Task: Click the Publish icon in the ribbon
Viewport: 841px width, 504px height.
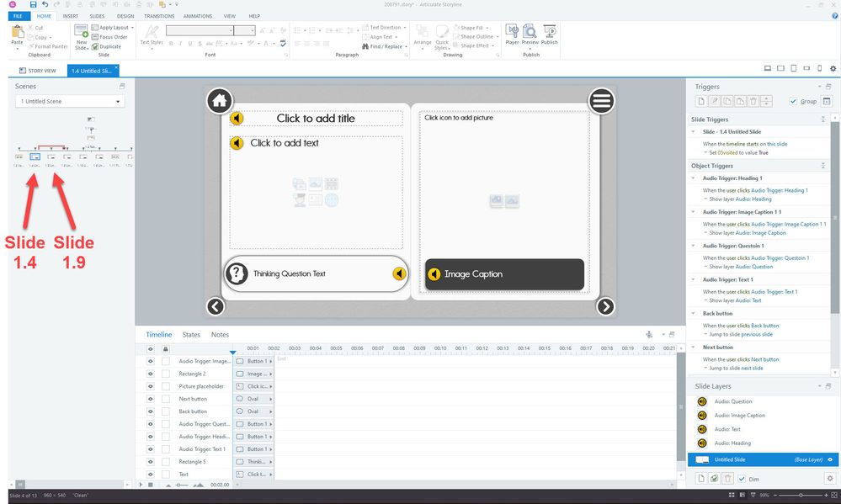Action: coord(549,32)
